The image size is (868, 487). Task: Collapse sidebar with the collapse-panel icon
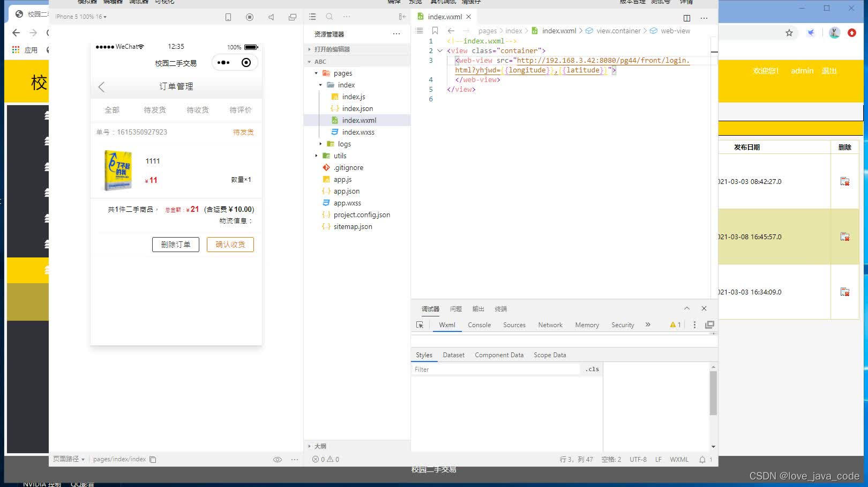(402, 17)
